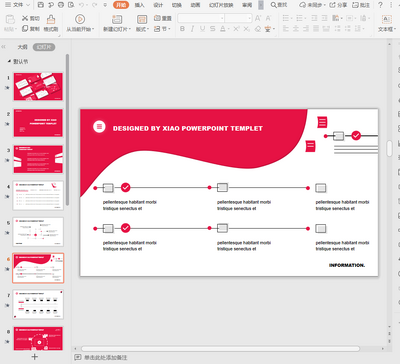This screenshot has width=400, height=364.
Task: Click the decrease indent icon
Action: tap(314, 18)
